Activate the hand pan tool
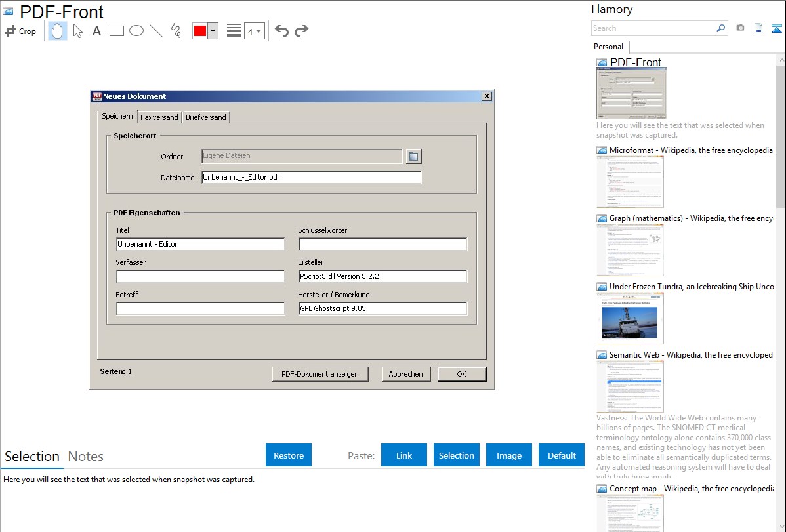Image resolution: width=786 pixels, height=532 pixels. point(58,31)
